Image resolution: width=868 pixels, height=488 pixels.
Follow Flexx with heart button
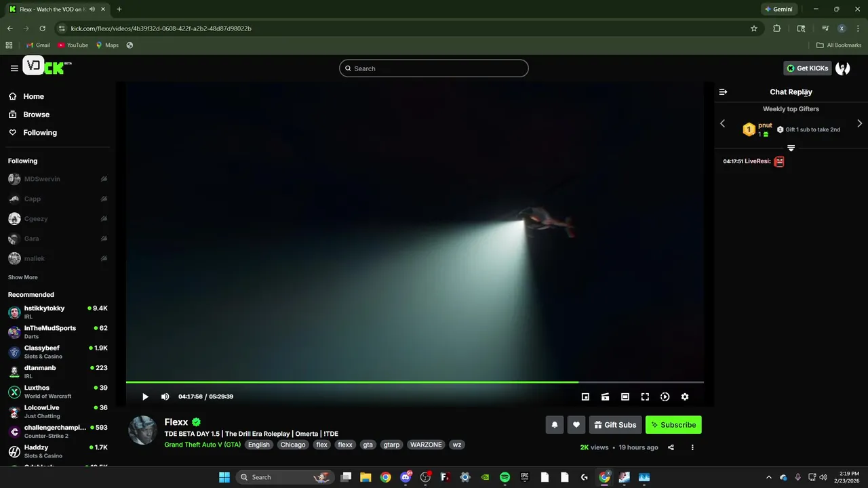pyautogui.click(x=576, y=425)
